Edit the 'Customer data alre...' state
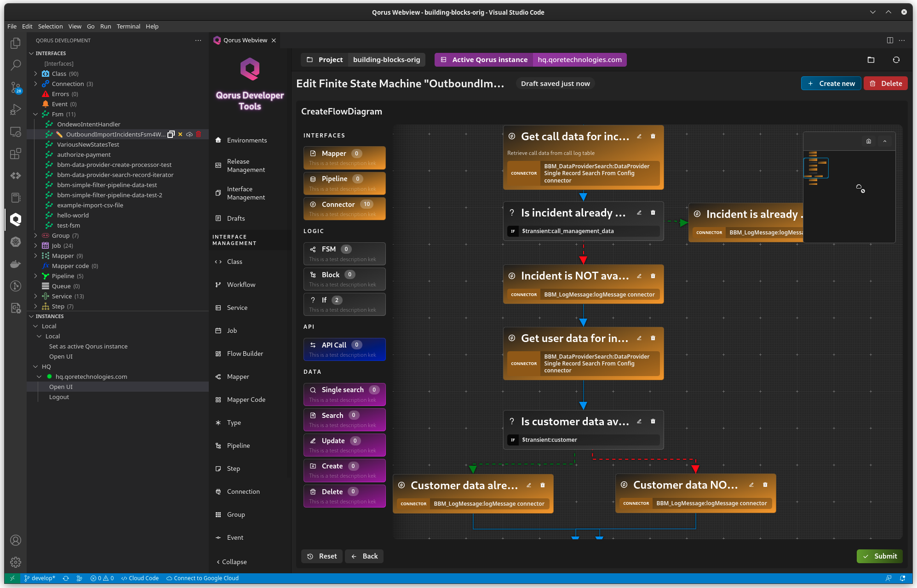The width and height of the screenshot is (917, 588). click(x=529, y=485)
